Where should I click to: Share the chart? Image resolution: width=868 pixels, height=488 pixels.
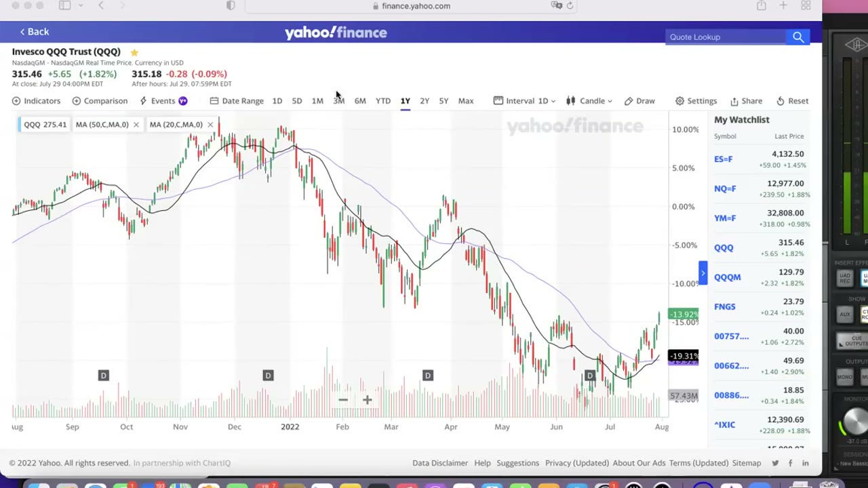point(746,101)
